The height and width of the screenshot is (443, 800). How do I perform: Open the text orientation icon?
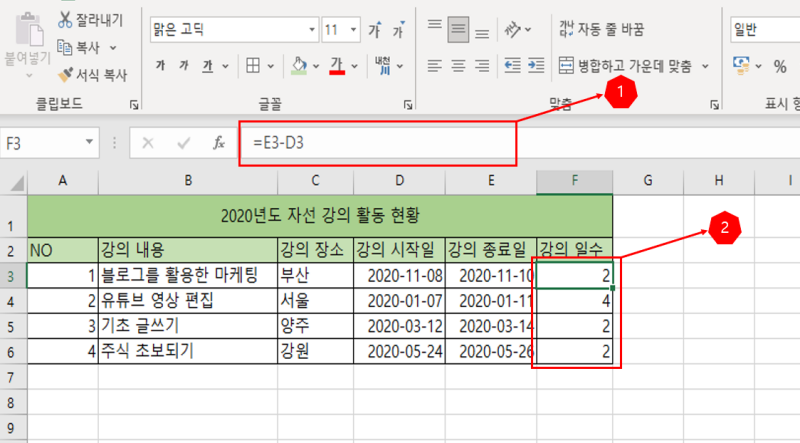pos(513,30)
